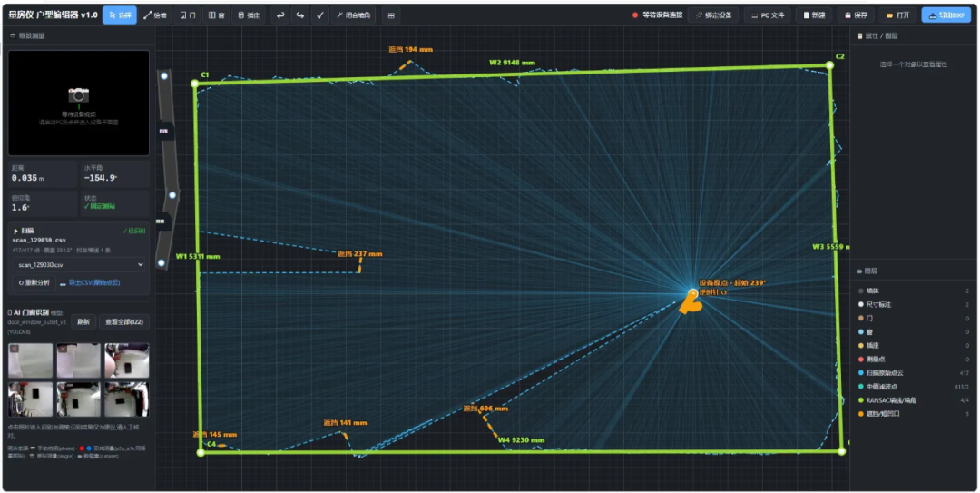Click 刷新 refresh in AI recognition

[x=83, y=321]
